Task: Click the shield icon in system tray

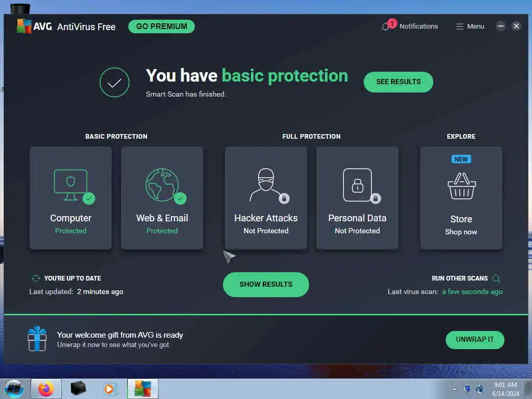Action: [467, 389]
